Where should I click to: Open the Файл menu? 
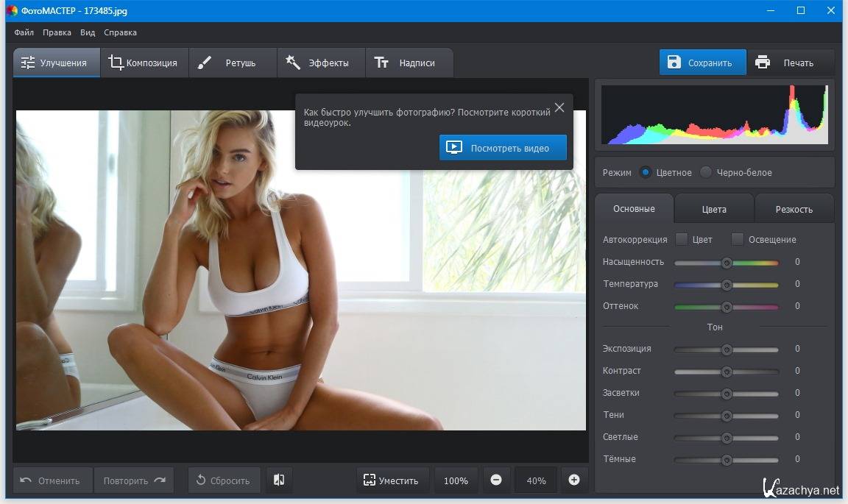point(24,32)
